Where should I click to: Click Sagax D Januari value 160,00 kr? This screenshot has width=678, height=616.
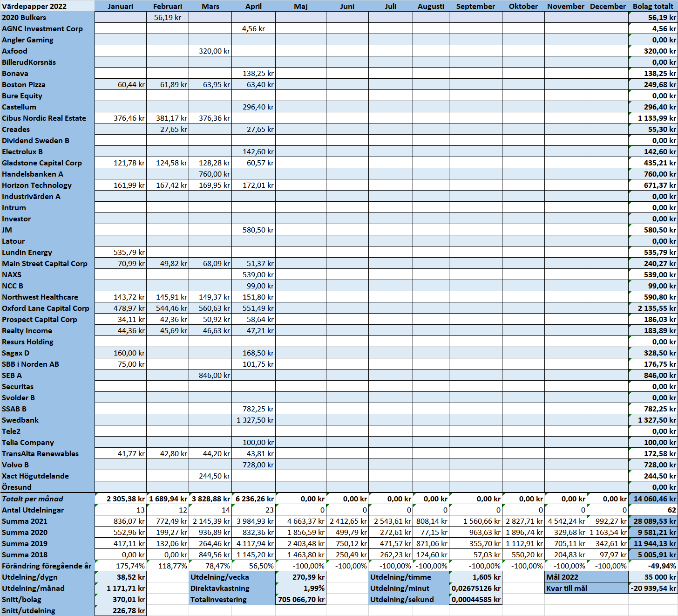[121, 353]
